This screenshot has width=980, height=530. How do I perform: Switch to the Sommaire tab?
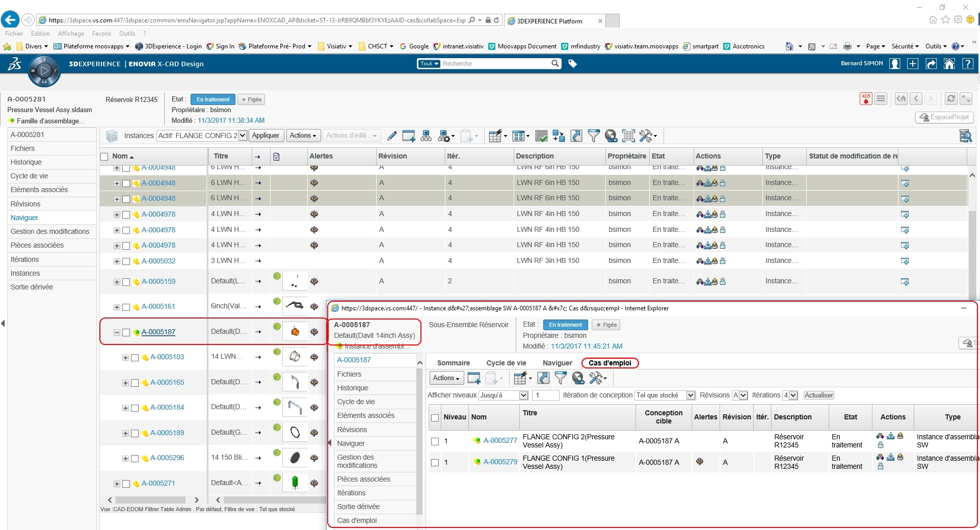tap(453, 363)
